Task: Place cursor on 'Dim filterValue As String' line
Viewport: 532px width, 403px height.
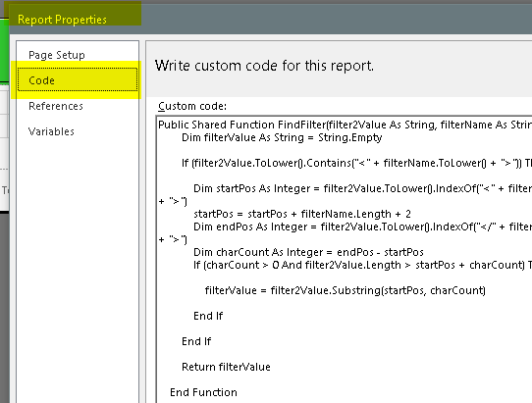Action: pos(282,137)
